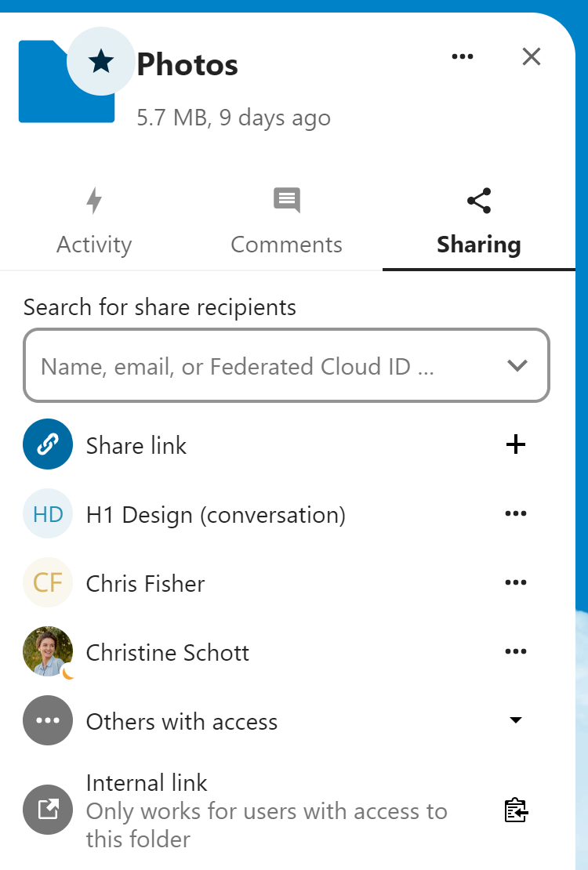
Task: Open the three-dot actions menu for H1 Design
Action: 516,513
